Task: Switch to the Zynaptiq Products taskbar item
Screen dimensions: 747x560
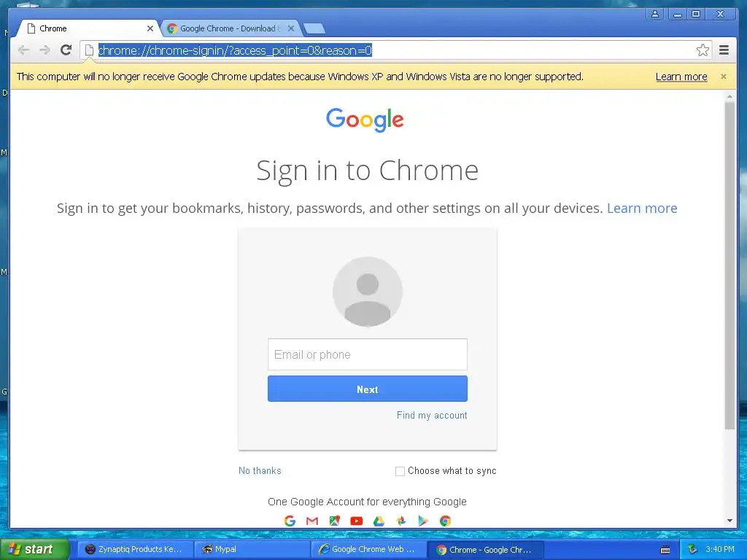Action: [135, 550]
